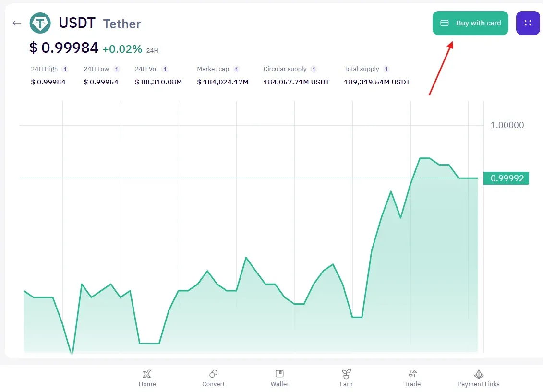This screenshot has height=392, width=543.
Task: Click the 24H Low value $ 0.99954
Action: [x=101, y=82]
